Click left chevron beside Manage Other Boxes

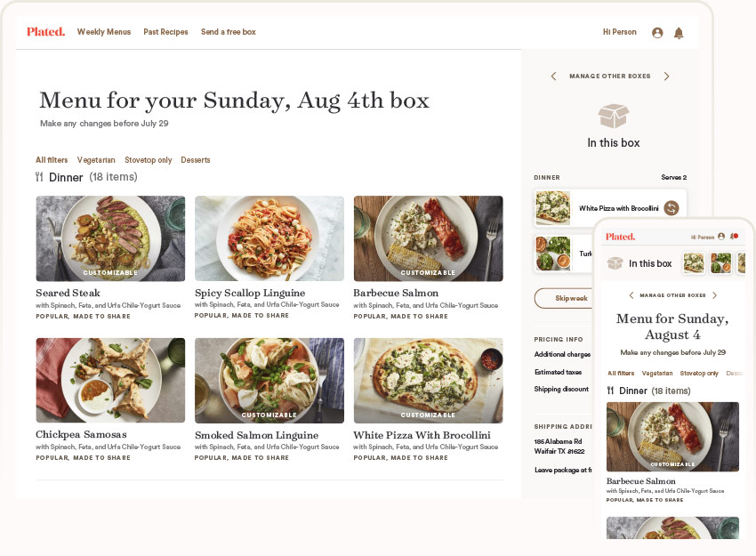[x=553, y=77]
